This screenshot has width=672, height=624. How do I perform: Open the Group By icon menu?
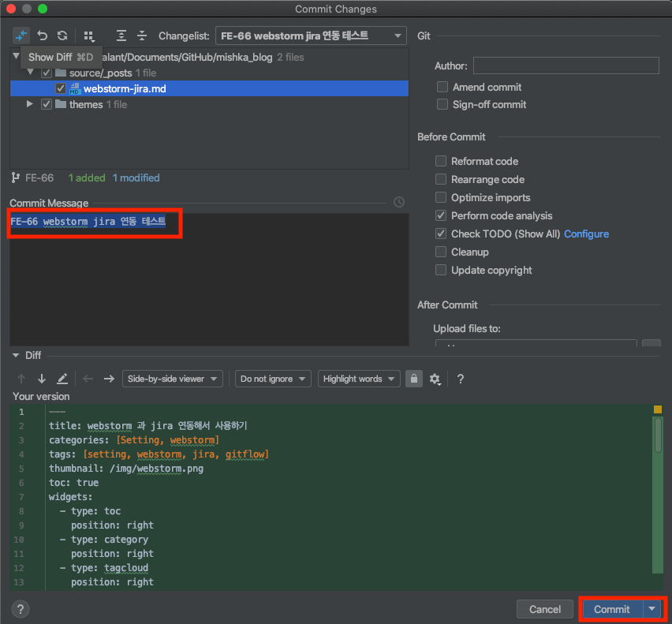(x=88, y=36)
